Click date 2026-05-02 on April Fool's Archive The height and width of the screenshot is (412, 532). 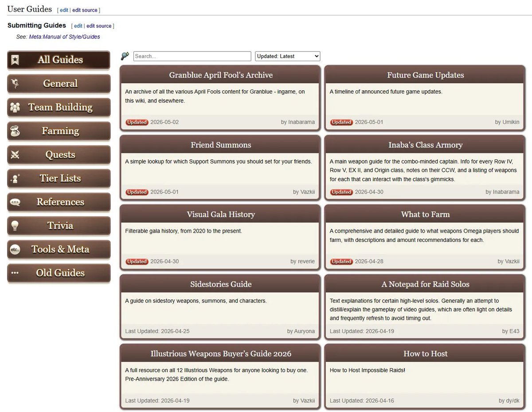tap(164, 122)
